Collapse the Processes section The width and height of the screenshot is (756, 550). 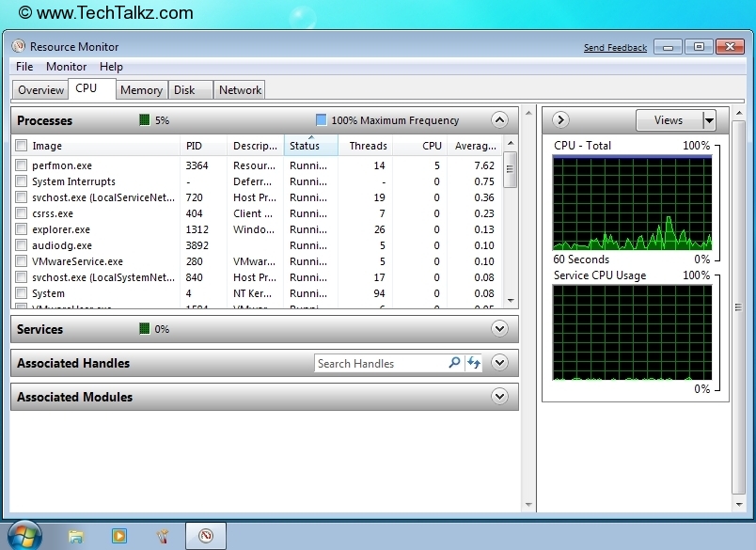501,120
